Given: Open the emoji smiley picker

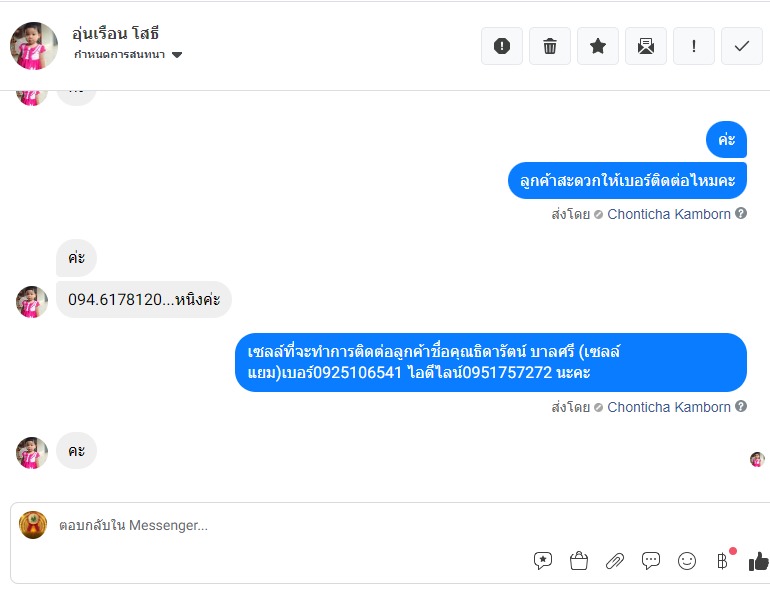Looking at the screenshot, I should [687, 561].
